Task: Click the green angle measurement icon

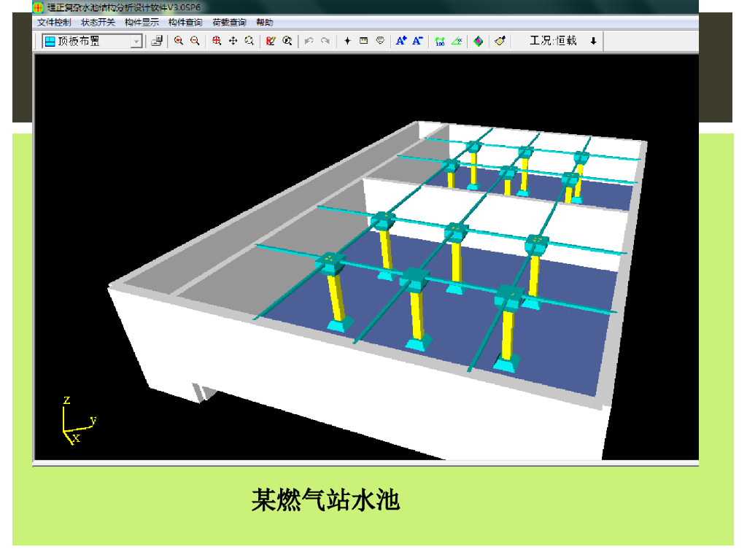Action: point(457,41)
